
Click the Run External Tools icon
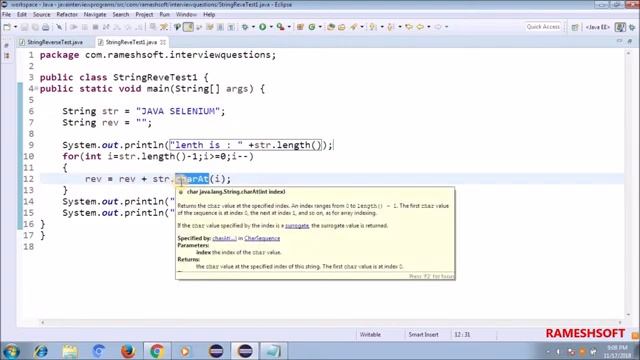click(280, 27)
